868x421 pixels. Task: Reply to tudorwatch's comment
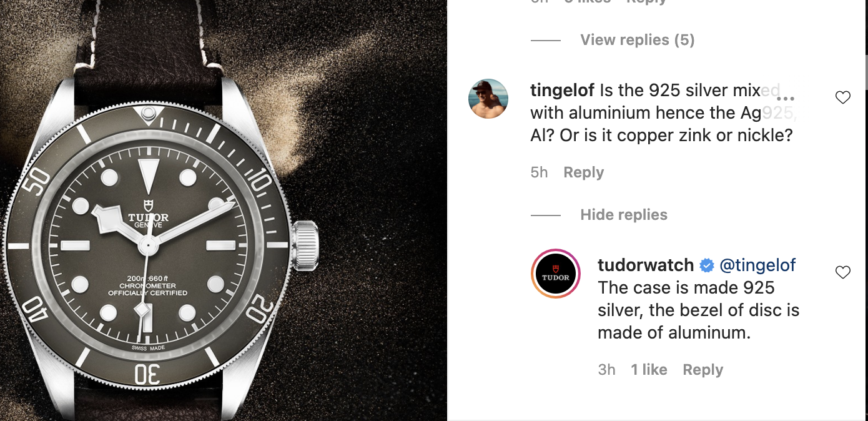(x=703, y=370)
